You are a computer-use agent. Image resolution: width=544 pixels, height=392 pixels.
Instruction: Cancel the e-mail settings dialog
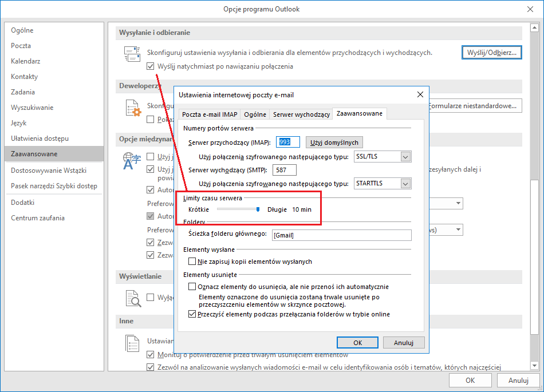tap(404, 342)
